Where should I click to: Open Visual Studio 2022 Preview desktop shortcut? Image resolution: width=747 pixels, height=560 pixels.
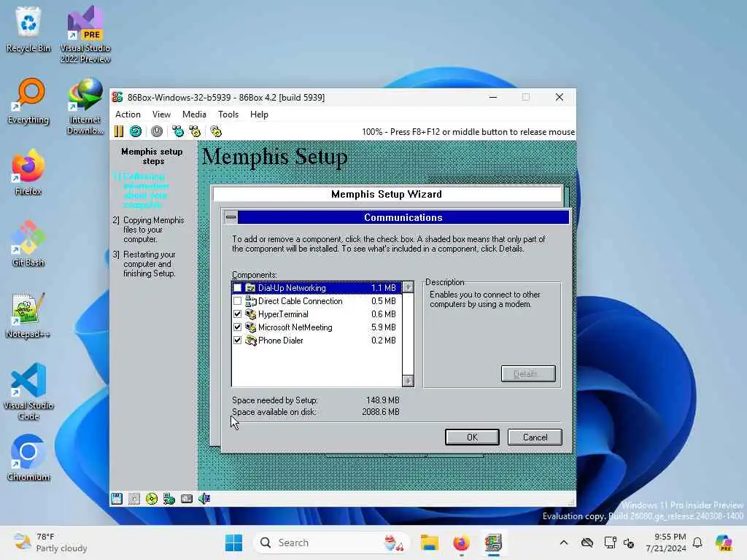(85, 34)
